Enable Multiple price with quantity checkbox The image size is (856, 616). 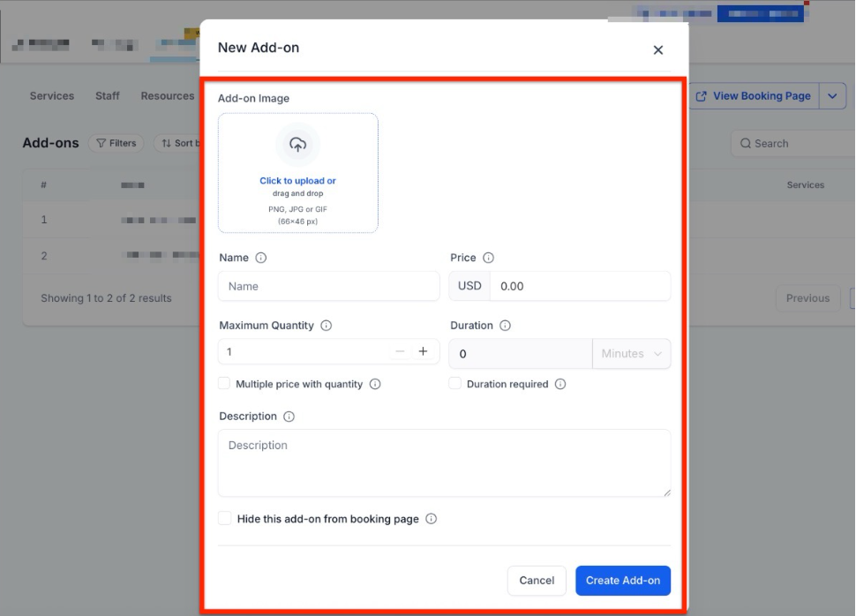click(225, 384)
